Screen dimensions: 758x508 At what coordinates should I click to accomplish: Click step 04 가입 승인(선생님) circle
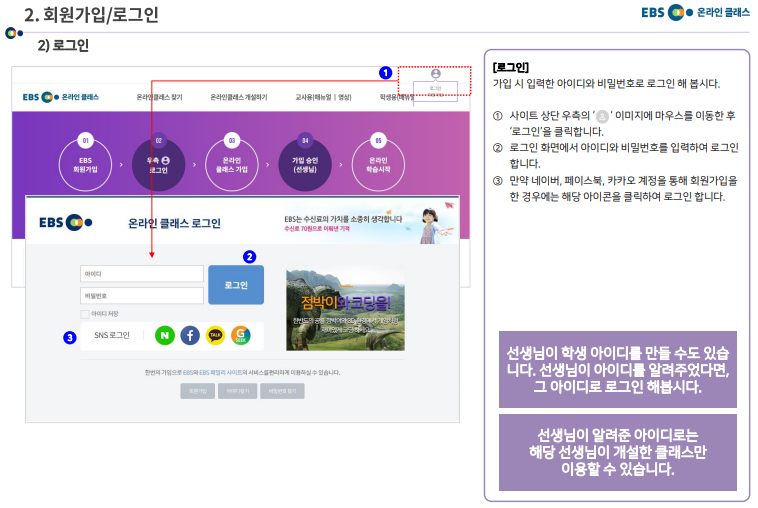tap(305, 164)
